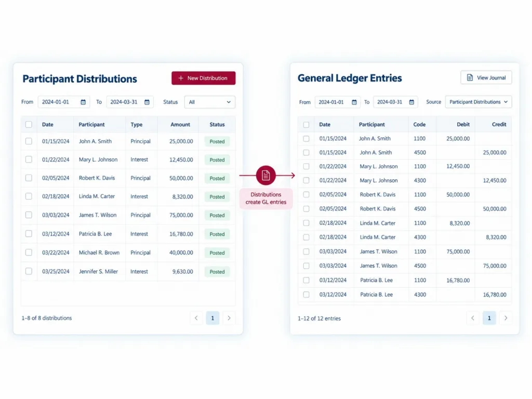Click Status column header in Distributions table
The image size is (532, 399).
pyautogui.click(x=217, y=125)
